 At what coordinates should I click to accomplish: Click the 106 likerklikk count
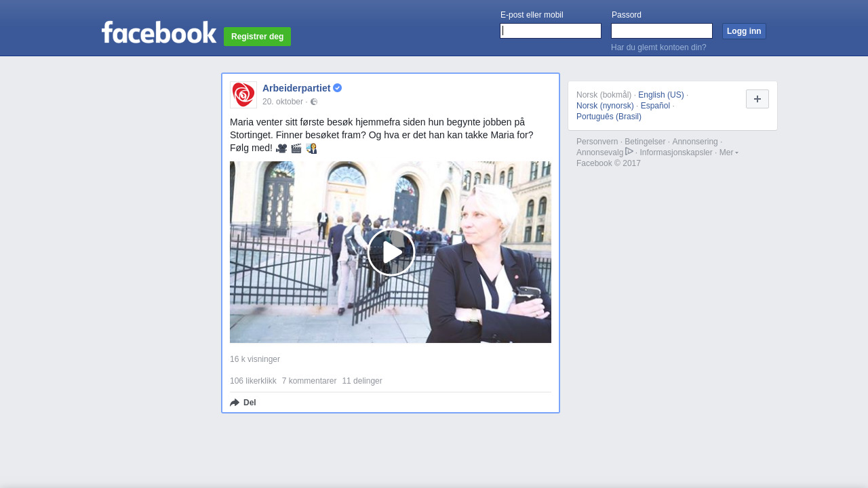(253, 381)
